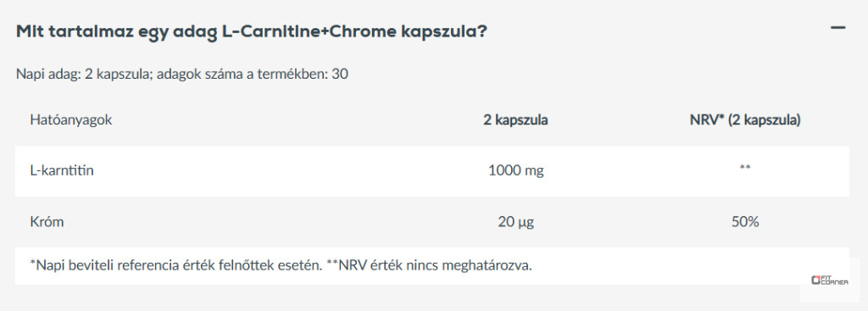
Task: Click the accordion heading about L-Carnitine+Chrome kapszula
Action: [252, 31]
